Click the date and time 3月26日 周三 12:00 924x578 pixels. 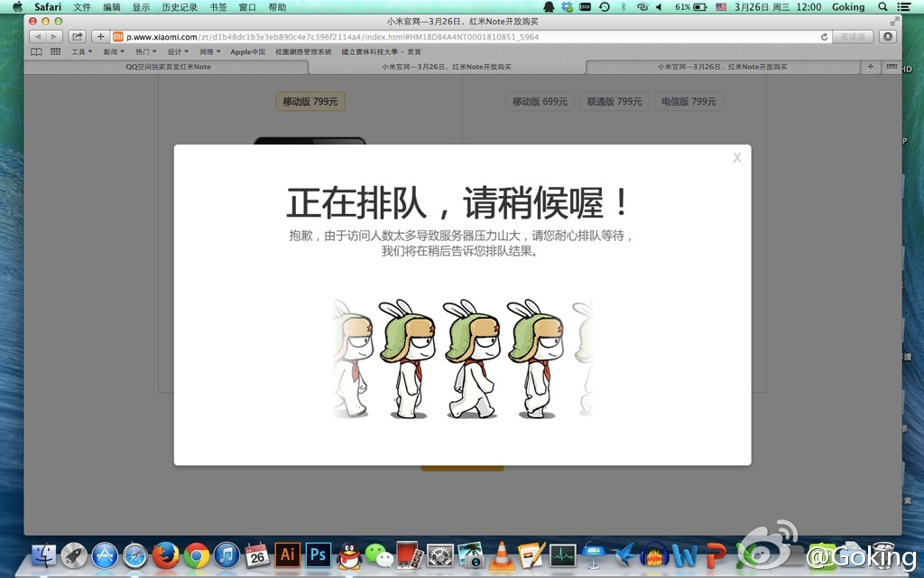[x=778, y=7]
